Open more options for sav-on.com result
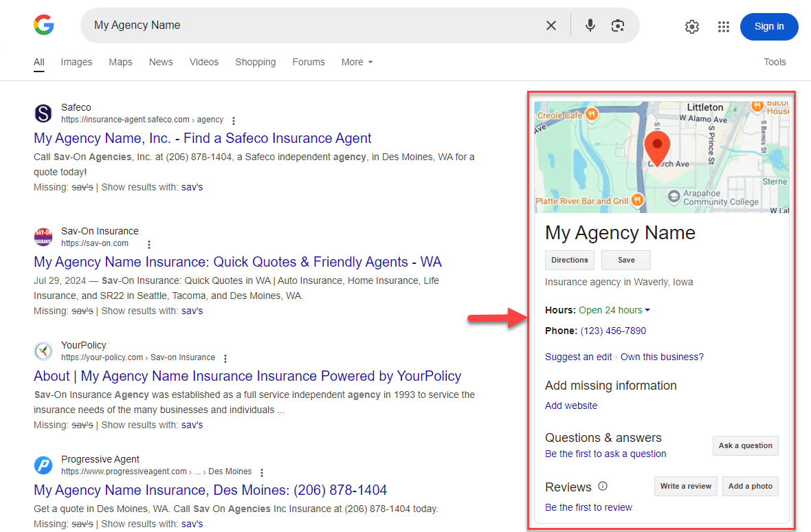The width and height of the screenshot is (811, 532). click(x=149, y=244)
